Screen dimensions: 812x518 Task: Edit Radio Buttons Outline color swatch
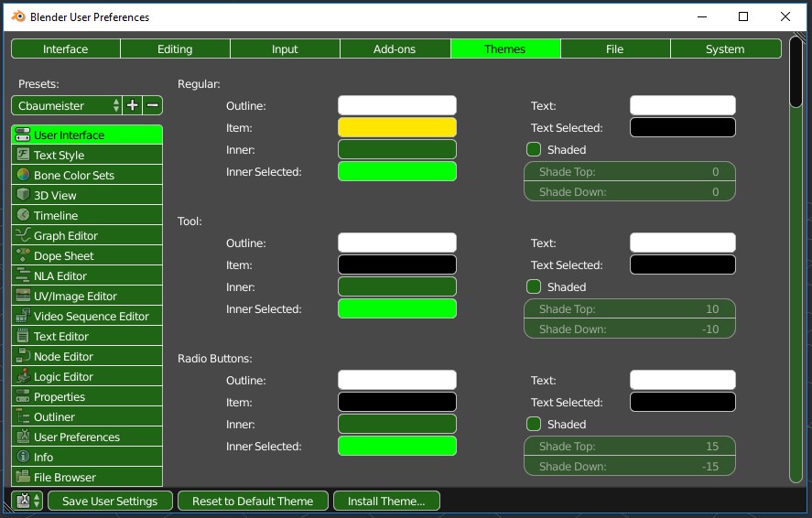coord(397,380)
